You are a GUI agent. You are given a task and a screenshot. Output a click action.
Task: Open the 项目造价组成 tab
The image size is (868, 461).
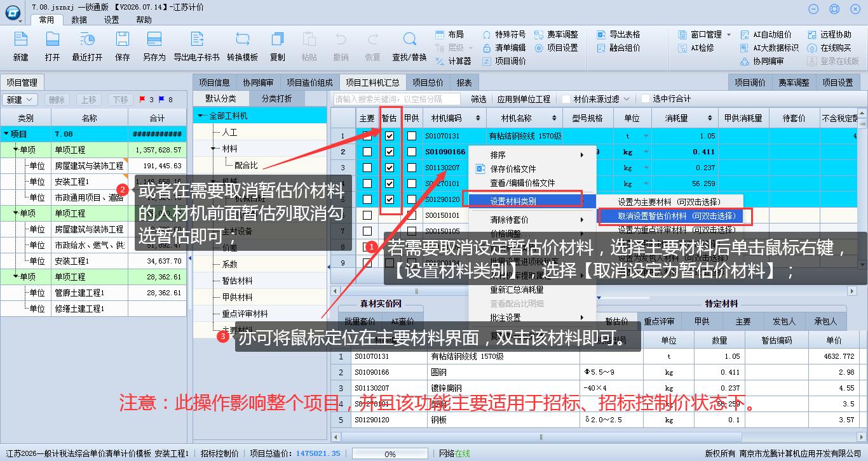pyautogui.click(x=309, y=83)
